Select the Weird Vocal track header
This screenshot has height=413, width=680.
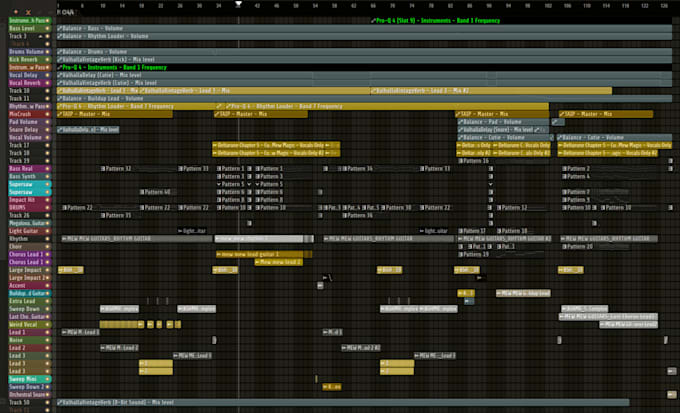pos(30,324)
